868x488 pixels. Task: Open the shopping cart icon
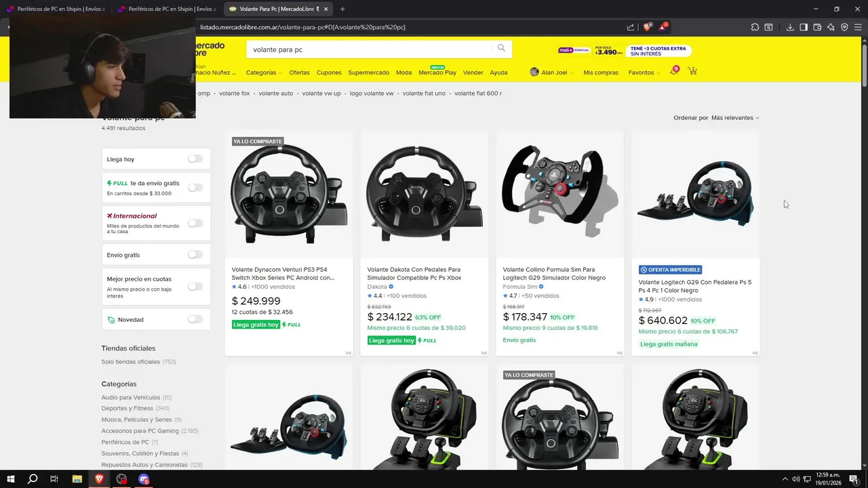(692, 71)
